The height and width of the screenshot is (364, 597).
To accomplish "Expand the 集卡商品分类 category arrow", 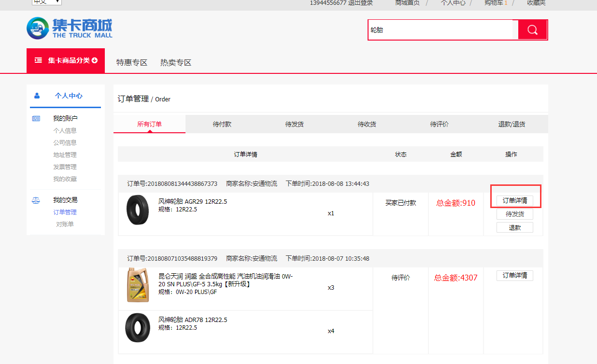I will point(95,60).
